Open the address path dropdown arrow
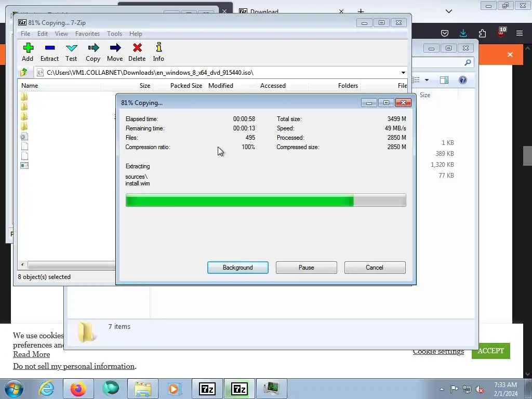This screenshot has width=532, height=399. (x=403, y=73)
